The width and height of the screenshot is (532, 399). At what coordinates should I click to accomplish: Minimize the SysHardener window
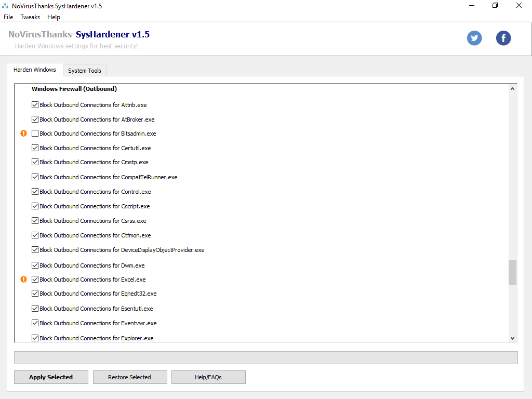click(472, 5)
